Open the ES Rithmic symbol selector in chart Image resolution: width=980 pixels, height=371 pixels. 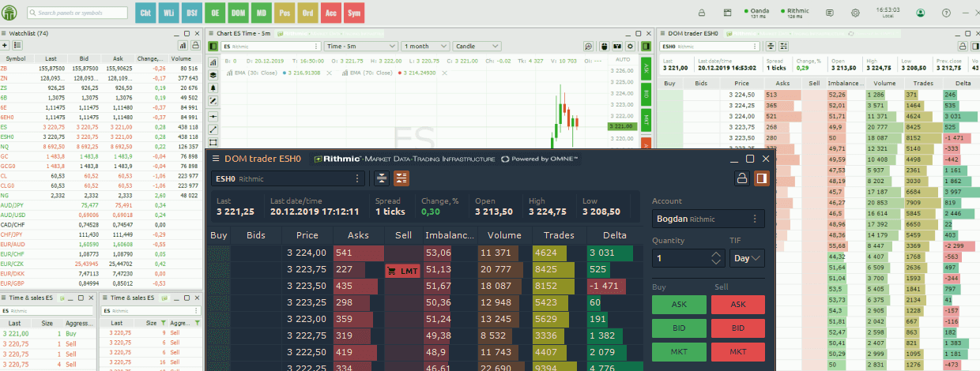click(x=270, y=47)
